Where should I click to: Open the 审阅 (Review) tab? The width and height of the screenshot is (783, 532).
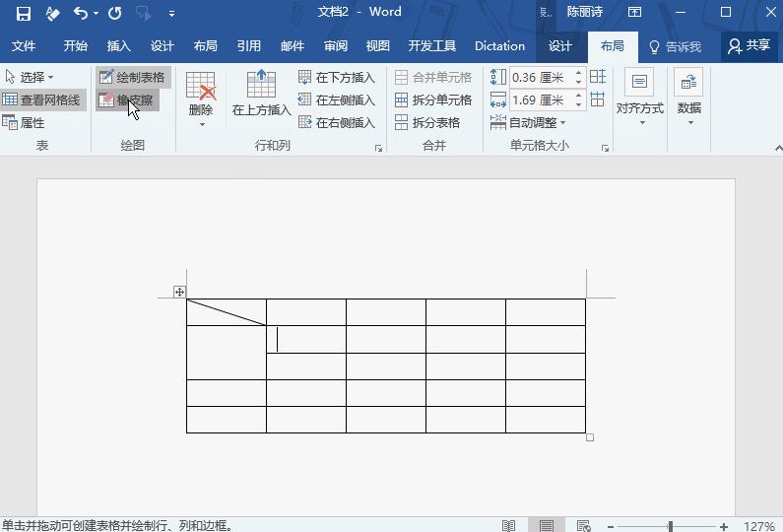(x=336, y=46)
